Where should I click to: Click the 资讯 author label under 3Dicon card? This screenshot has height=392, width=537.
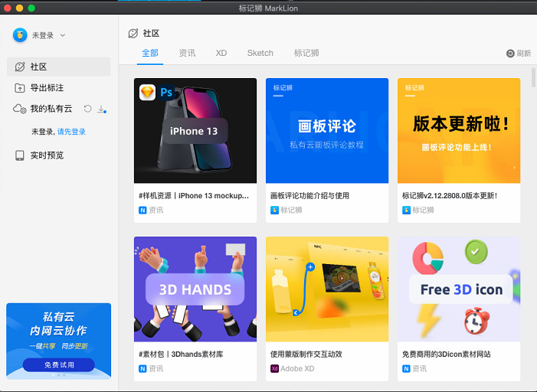[x=420, y=369]
